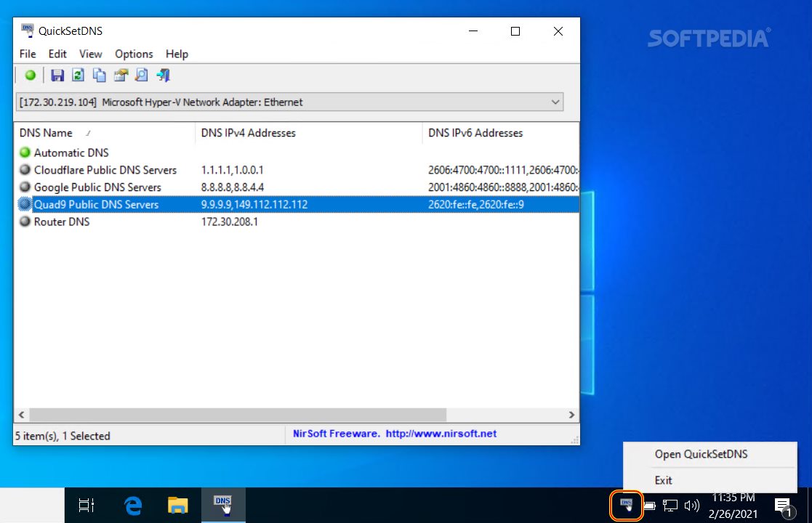Screen dimensions: 812x523
Task: Click the gray circle next to Google Public DNS Servers
Action: [25, 187]
